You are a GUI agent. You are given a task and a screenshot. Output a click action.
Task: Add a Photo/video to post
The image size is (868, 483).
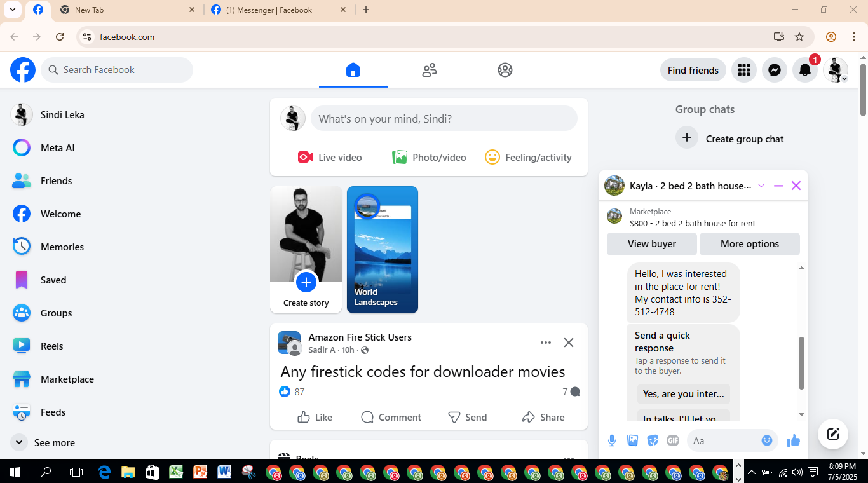pos(429,158)
